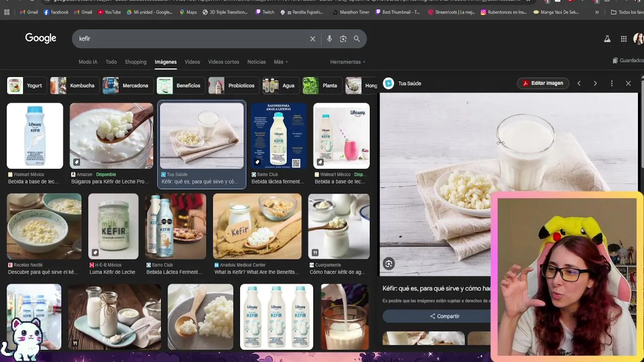Open Cuerpomente kefir de agua thumbnail
This screenshot has width=644, height=362.
(x=339, y=226)
